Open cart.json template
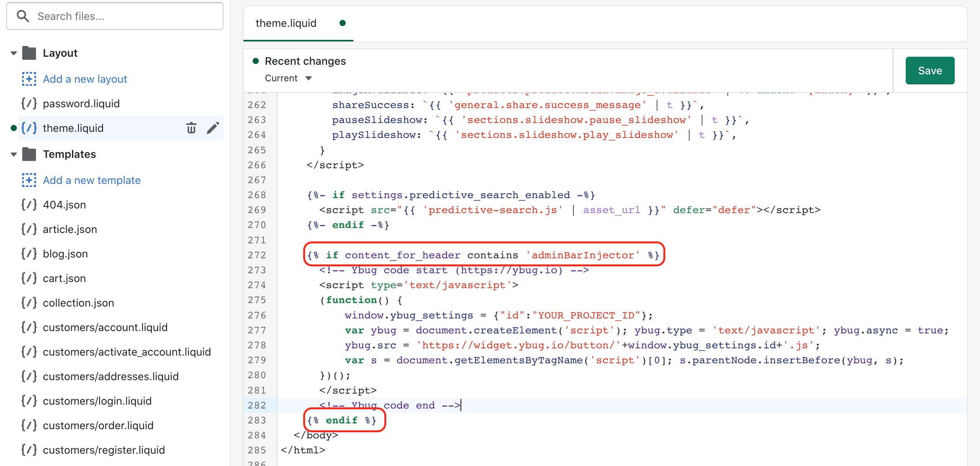This screenshot has height=466, width=980. tap(64, 278)
